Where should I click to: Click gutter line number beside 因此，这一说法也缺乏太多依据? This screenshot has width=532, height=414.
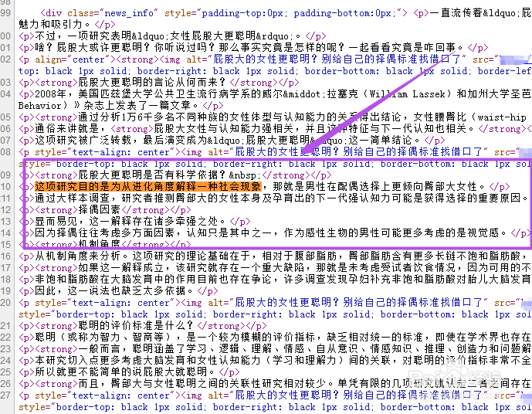(5, 291)
